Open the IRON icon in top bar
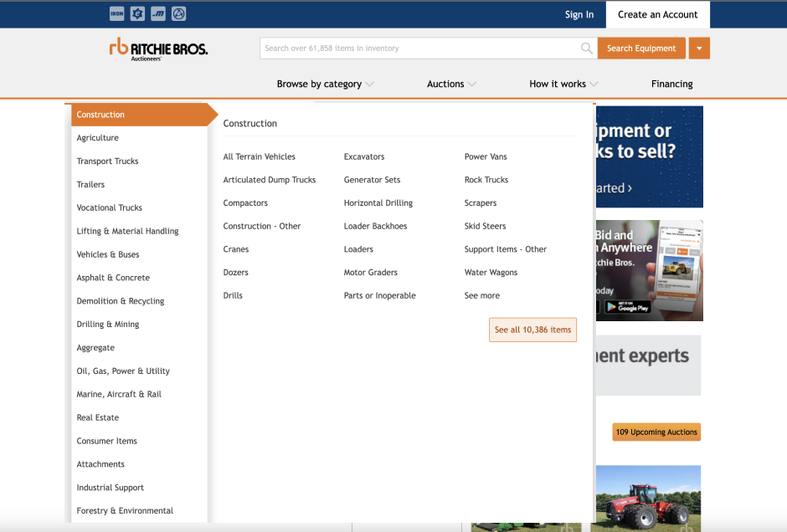The width and height of the screenshot is (787, 532). point(116,13)
